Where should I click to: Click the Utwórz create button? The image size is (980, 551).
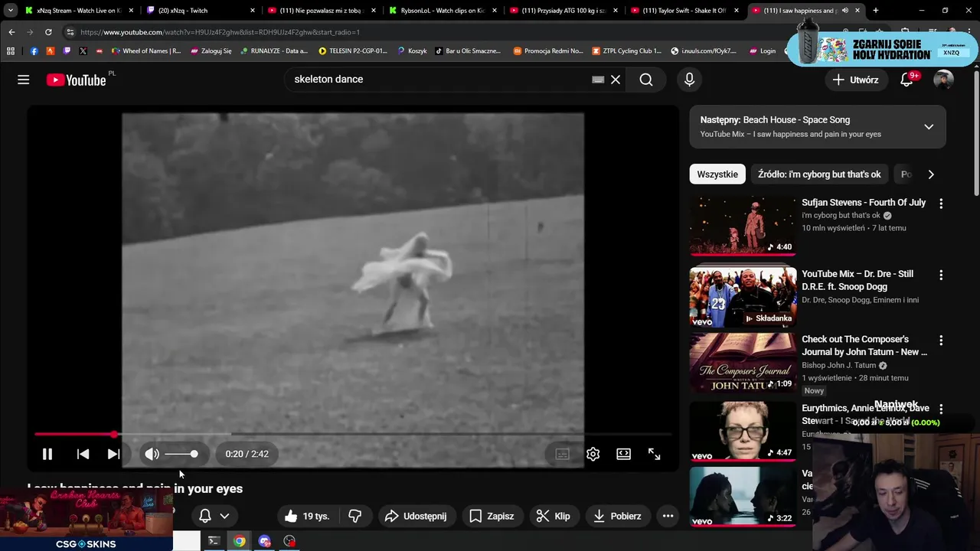pos(856,80)
